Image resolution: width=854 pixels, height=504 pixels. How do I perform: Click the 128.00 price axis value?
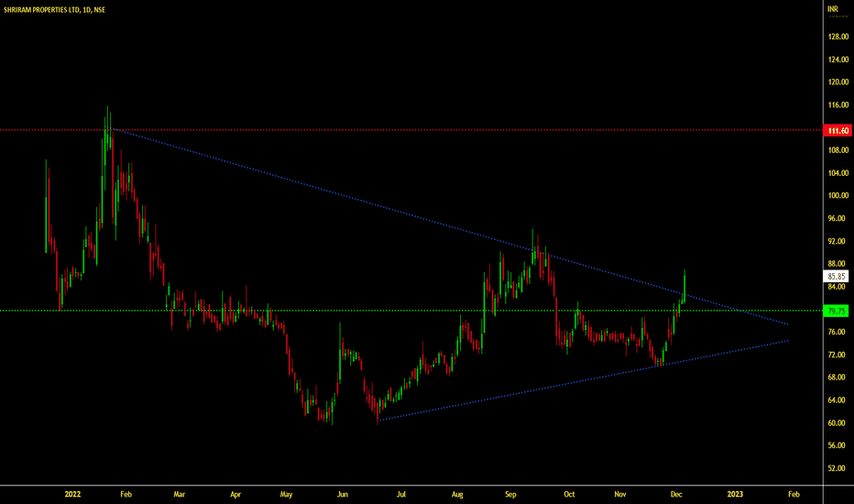[x=838, y=37]
